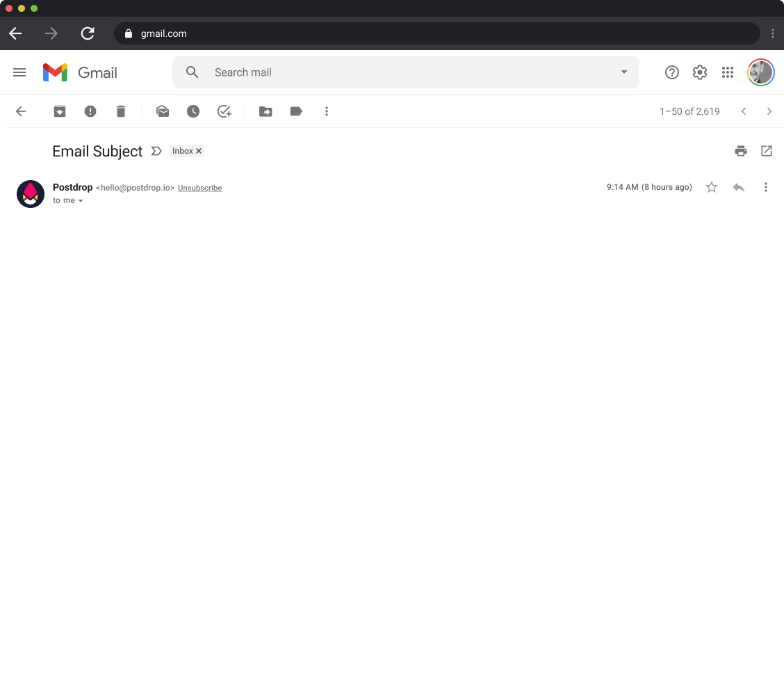Add this email to Tasks
Screen dimensions: 784x676
coord(224,111)
